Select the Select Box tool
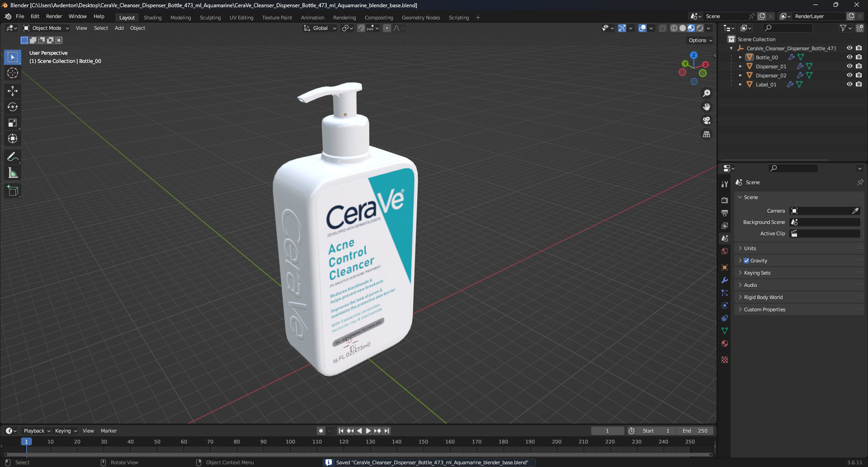The image size is (868, 467). click(13, 57)
